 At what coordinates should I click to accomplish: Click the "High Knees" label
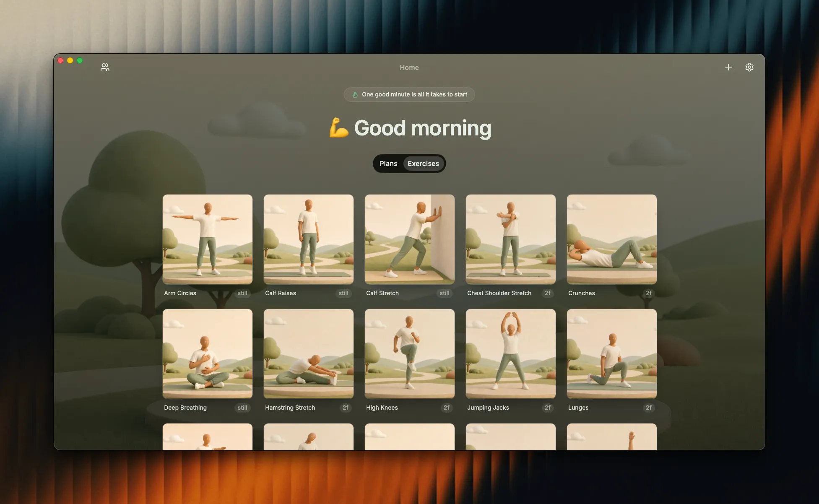coord(382,408)
